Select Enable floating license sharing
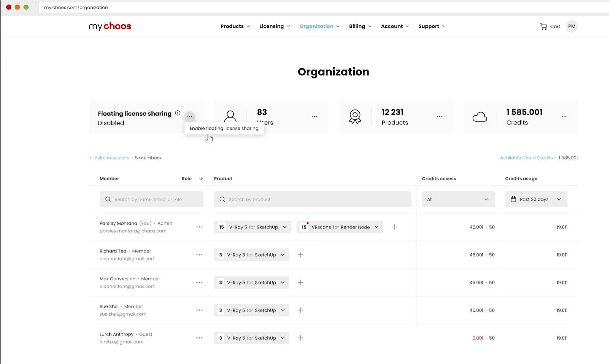 tap(224, 128)
